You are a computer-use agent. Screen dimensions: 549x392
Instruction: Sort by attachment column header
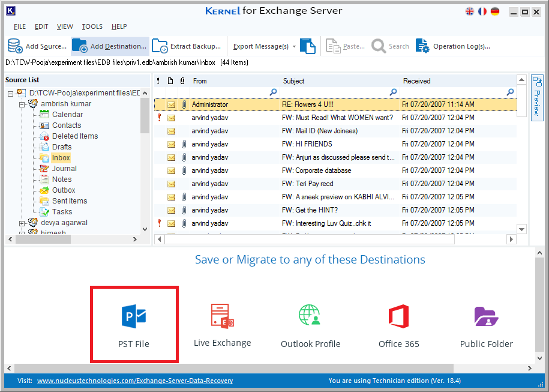tap(182, 81)
